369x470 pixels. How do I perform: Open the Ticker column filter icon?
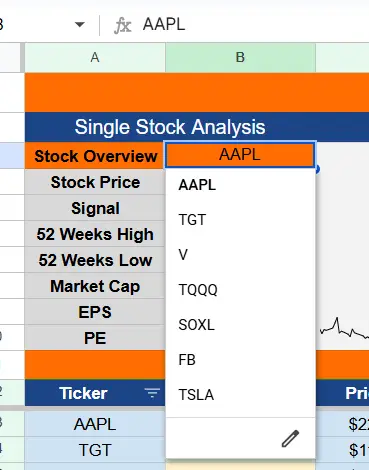tap(152, 393)
